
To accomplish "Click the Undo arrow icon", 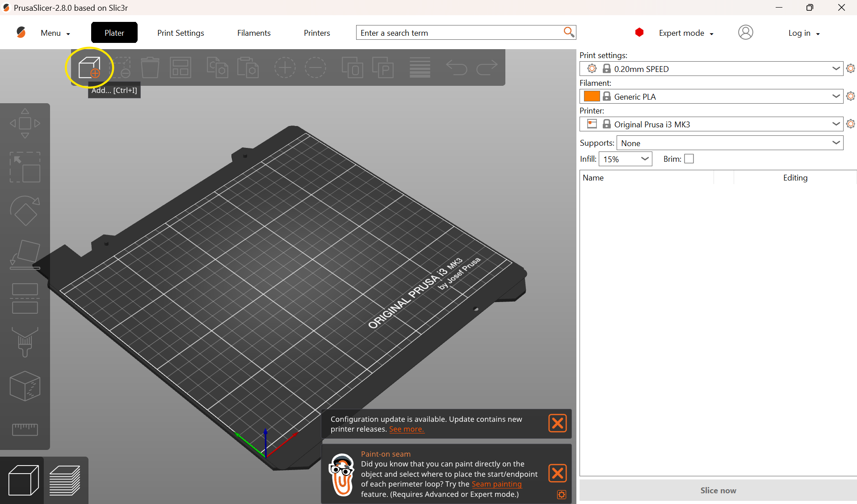I will [457, 67].
